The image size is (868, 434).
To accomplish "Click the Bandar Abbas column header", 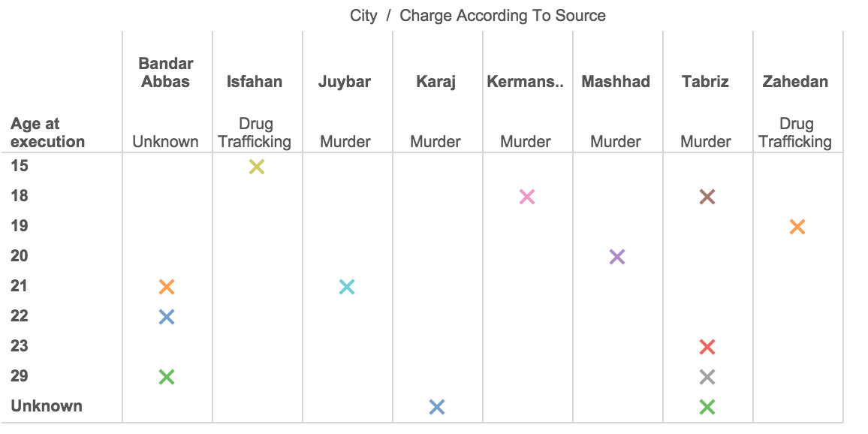I will point(166,73).
